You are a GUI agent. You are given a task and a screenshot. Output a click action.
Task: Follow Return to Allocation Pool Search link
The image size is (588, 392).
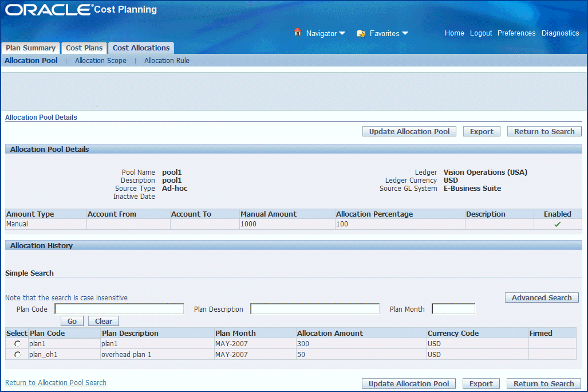point(56,382)
